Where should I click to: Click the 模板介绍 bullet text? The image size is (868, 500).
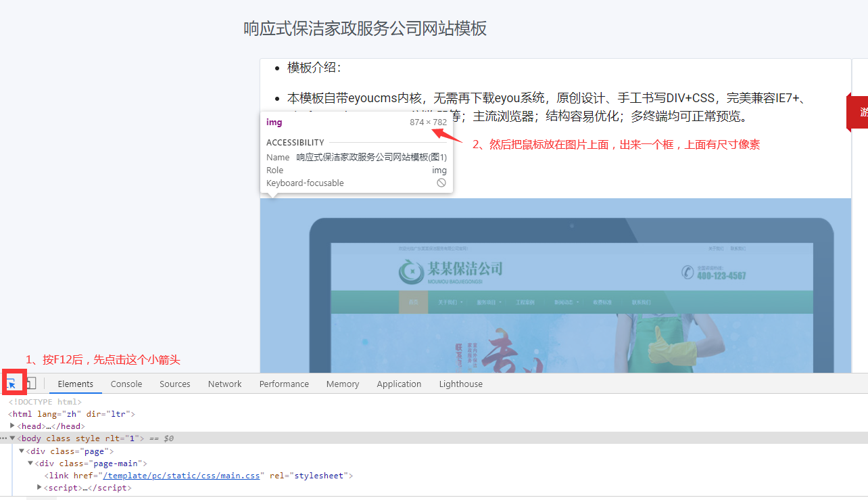pos(315,68)
